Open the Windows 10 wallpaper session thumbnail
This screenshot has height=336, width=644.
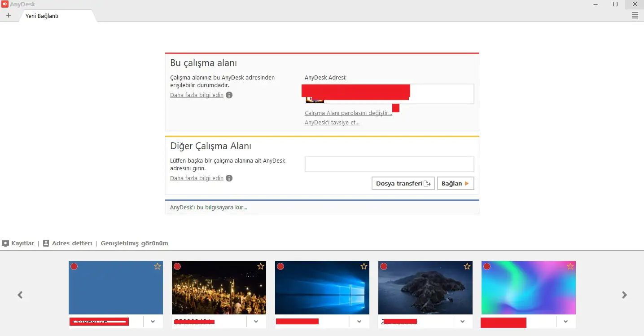pyautogui.click(x=322, y=288)
